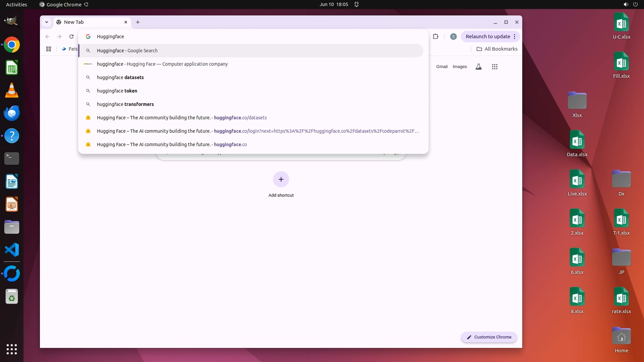This screenshot has width=644, height=362.
Task: Expand the tab search dropdown arrow
Action: 47,22
